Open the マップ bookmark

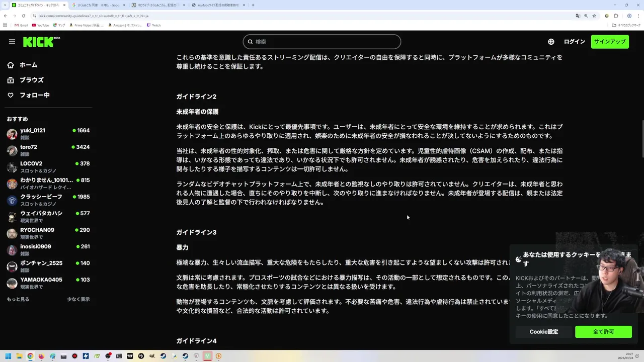(x=59, y=25)
